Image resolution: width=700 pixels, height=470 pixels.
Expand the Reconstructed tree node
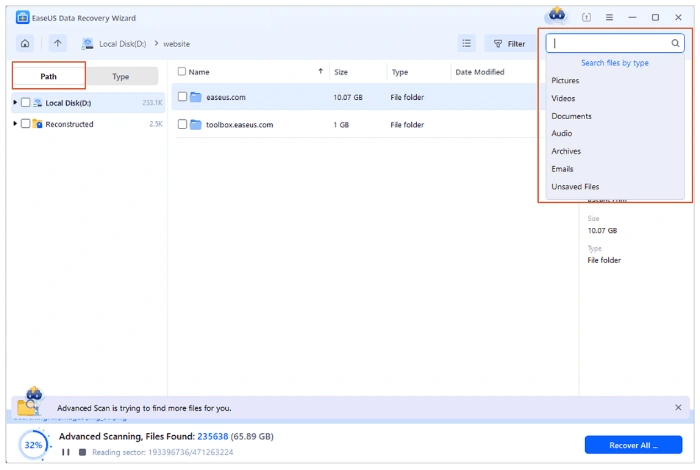click(15, 124)
